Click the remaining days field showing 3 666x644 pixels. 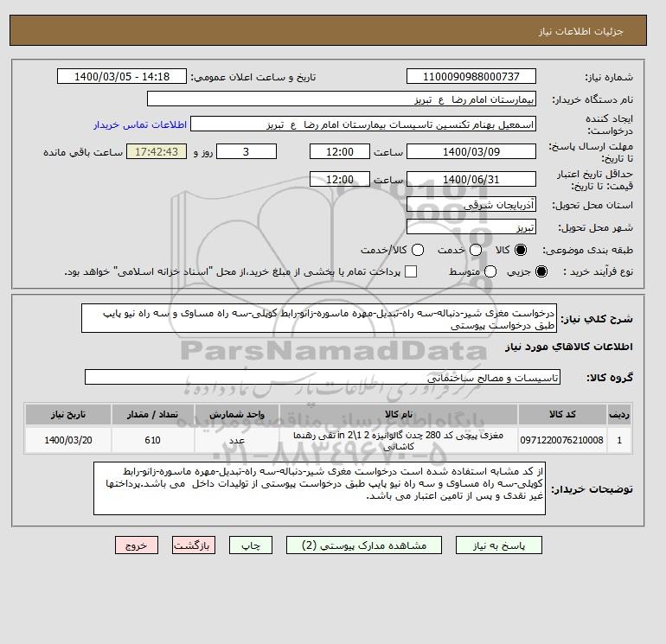247,151
